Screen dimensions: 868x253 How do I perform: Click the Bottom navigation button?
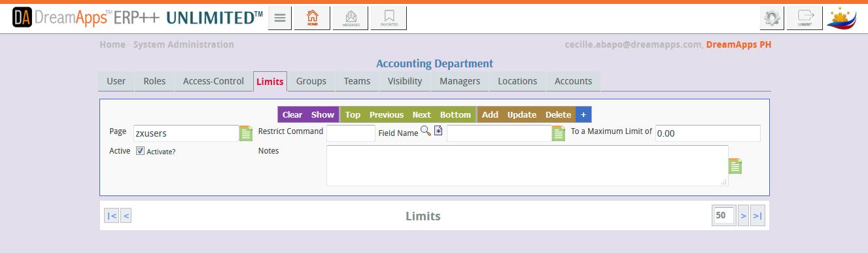click(x=455, y=114)
